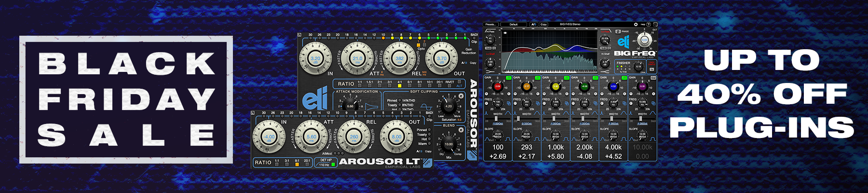868x193 pixels.
Task: Click the Arousor IN gain knob
Action: pyautogui.click(x=315, y=58)
